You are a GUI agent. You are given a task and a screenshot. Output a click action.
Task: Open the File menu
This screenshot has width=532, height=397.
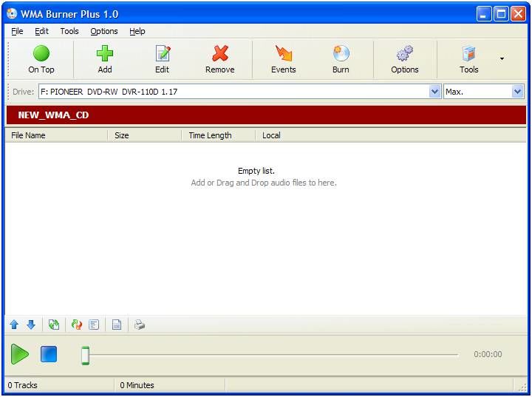(17, 31)
